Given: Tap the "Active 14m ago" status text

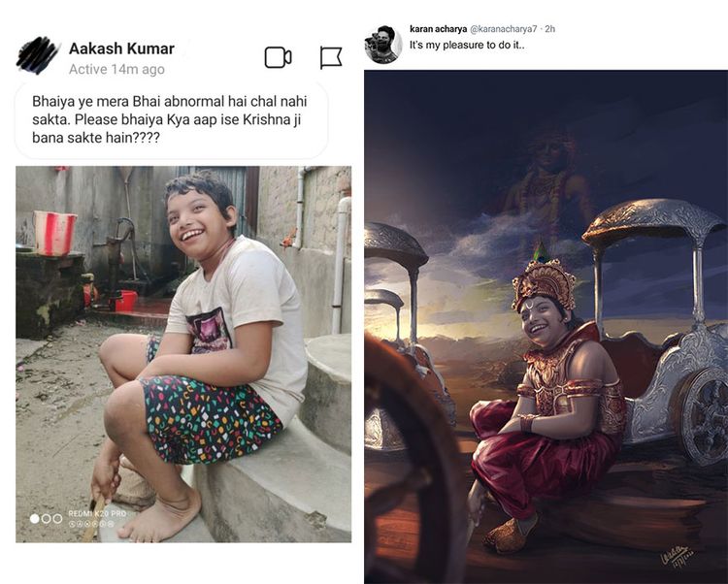Looking at the screenshot, I should point(116,70).
